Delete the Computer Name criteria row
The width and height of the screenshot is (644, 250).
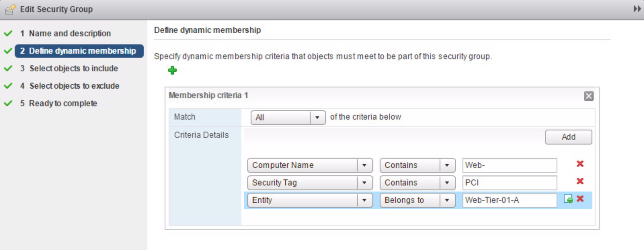[x=580, y=164]
